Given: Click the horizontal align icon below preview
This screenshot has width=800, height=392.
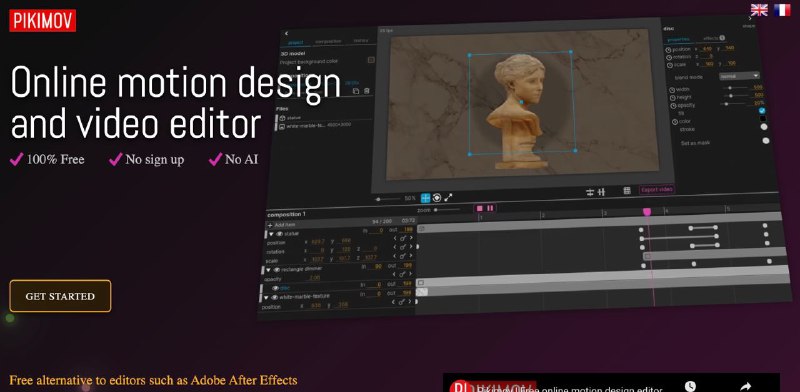Looking at the screenshot, I should coord(590,192).
